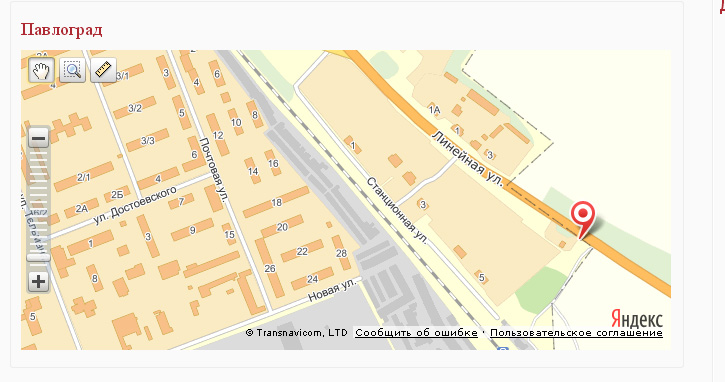Click the Новая ул. street label
The width and height of the screenshot is (725, 382).
coord(333,290)
